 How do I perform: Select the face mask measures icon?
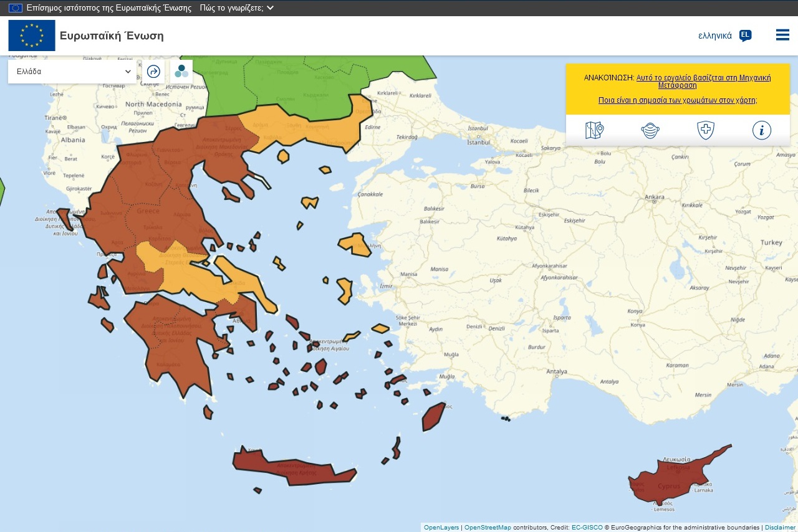[x=650, y=130]
